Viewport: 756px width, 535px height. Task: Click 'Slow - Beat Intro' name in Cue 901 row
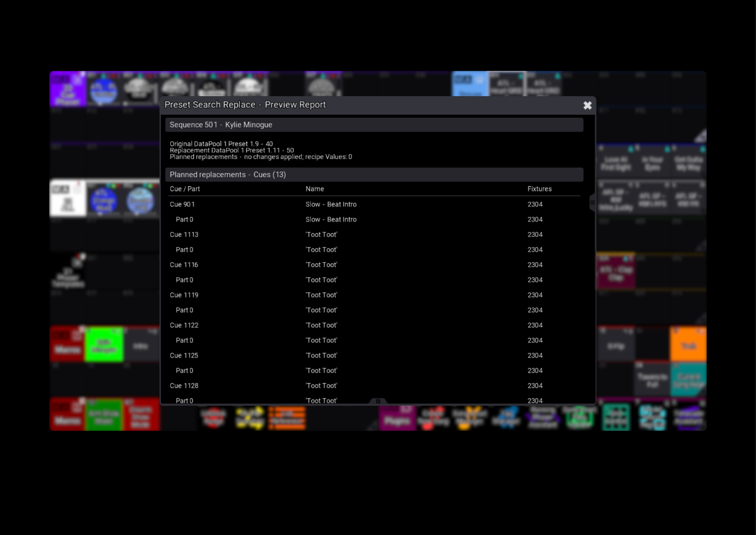point(331,204)
